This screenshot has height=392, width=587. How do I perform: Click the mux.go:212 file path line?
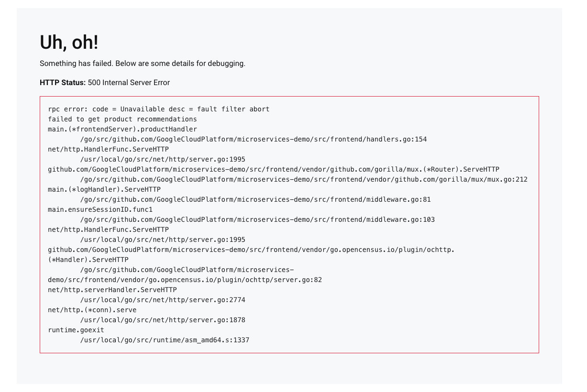pyautogui.click(x=303, y=179)
